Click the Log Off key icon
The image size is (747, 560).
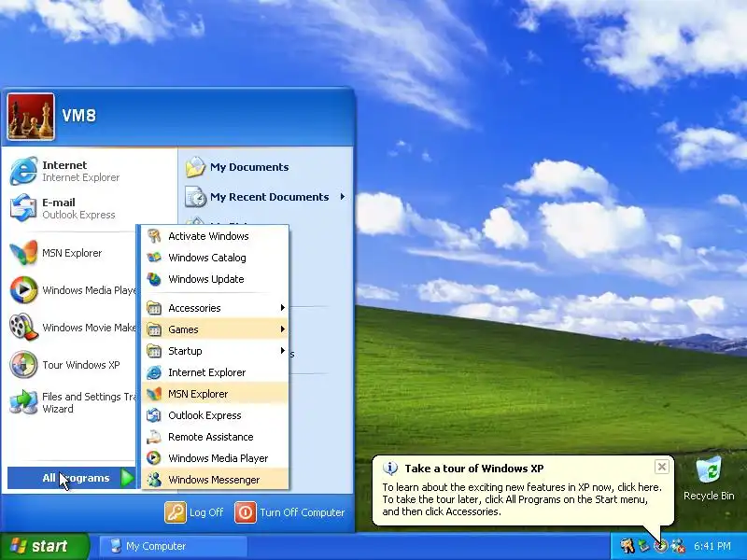[175, 512]
